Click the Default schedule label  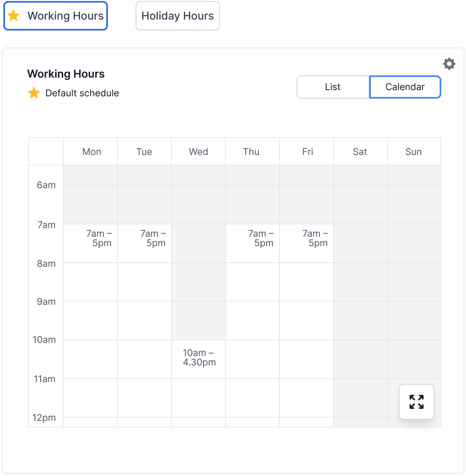click(82, 93)
